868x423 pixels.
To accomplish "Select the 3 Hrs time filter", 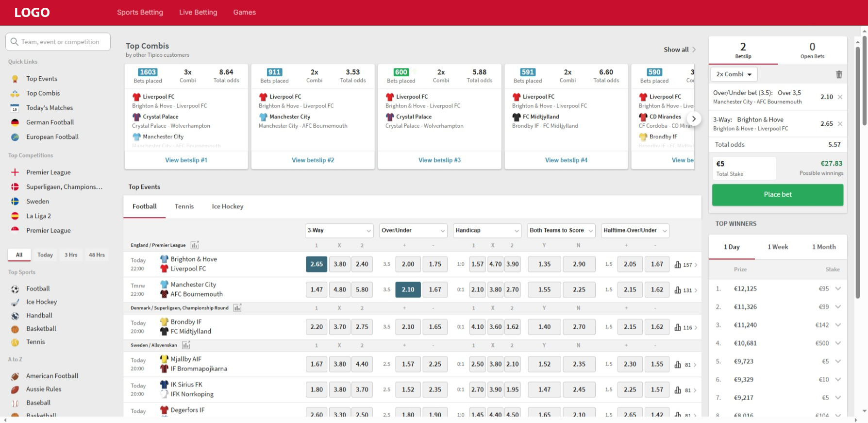I will point(71,255).
